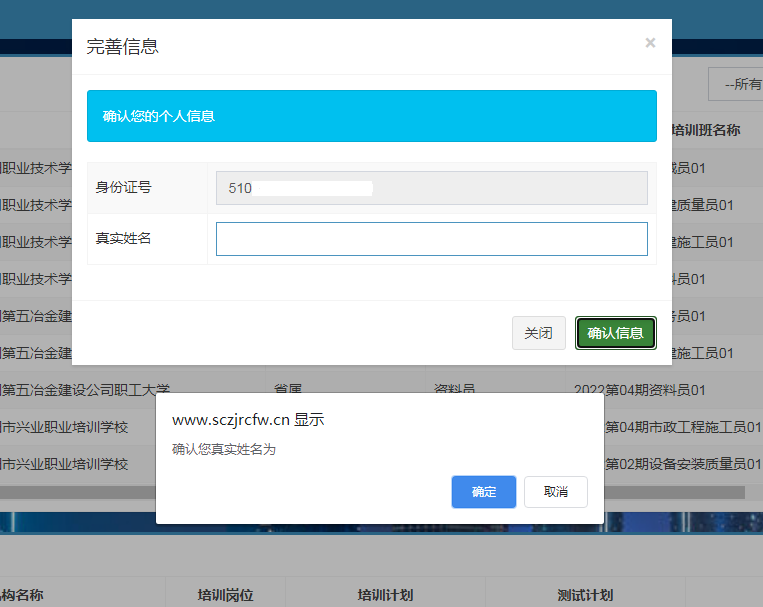Click the www.sczjrcfw.cn 显示 alert title
763x607 pixels.
(x=248, y=420)
